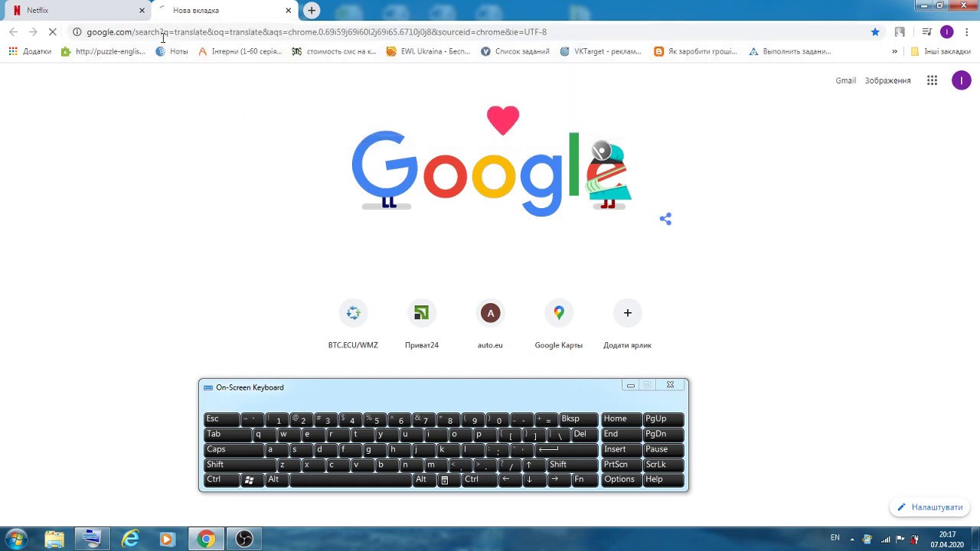Open the BTC.ECU/WMZ shortcut
This screenshot has height=551, width=980.
click(x=353, y=324)
